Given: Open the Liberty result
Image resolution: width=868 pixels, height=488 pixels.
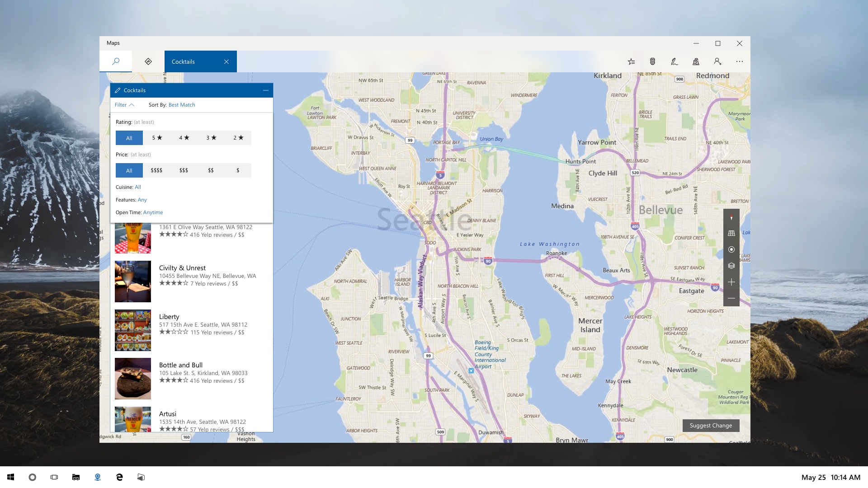Looking at the screenshot, I should 192,330.
